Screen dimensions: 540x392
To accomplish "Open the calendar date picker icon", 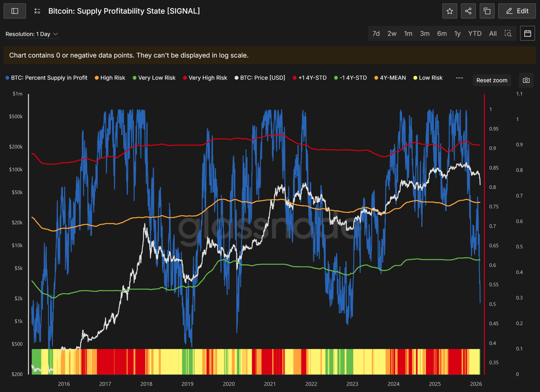I will tap(527, 33).
